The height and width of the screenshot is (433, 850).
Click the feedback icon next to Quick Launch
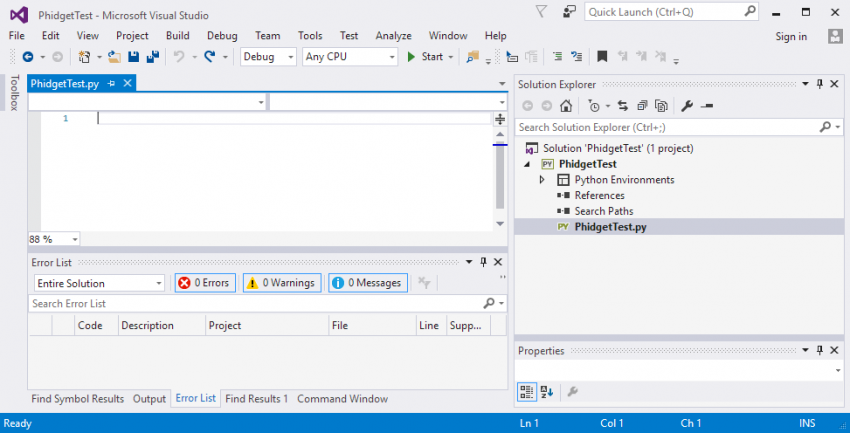pyautogui.click(x=569, y=11)
